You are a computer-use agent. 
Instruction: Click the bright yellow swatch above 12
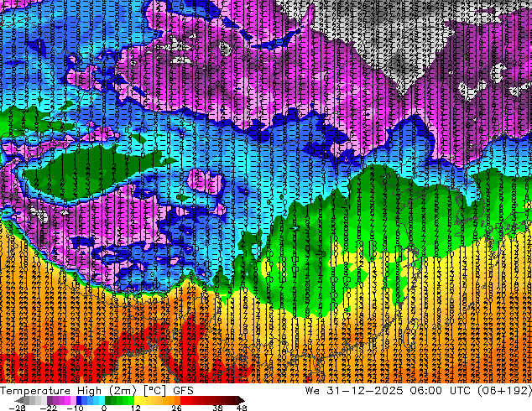[137, 400]
